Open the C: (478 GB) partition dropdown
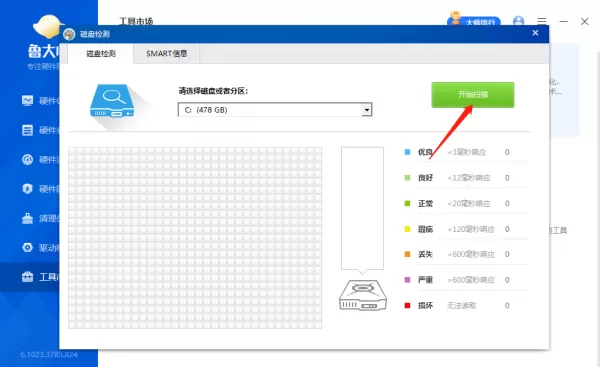This screenshot has width=600, height=367. click(275, 110)
